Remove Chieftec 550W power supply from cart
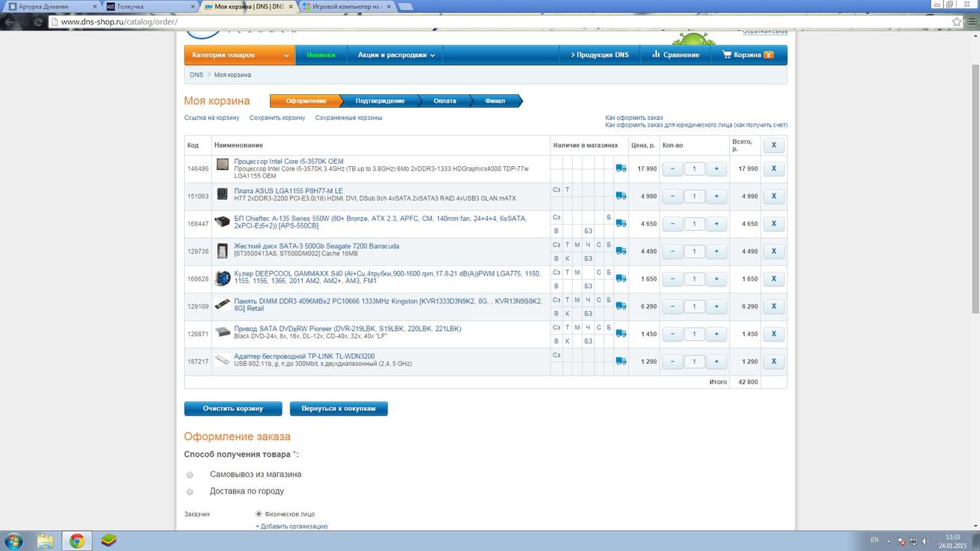Viewport: 980px width, 551px height. coord(774,224)
